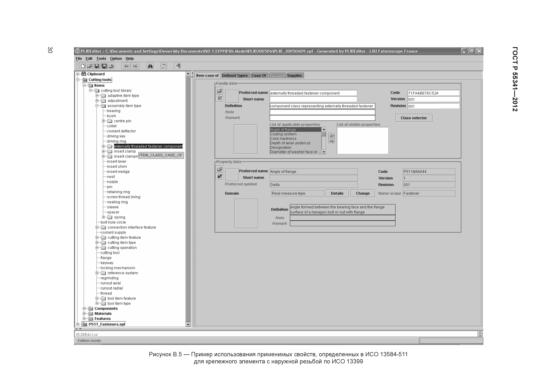555x392 pixels.
Task: Click tree scrollbar down arrow
Action: coord(188,325)
